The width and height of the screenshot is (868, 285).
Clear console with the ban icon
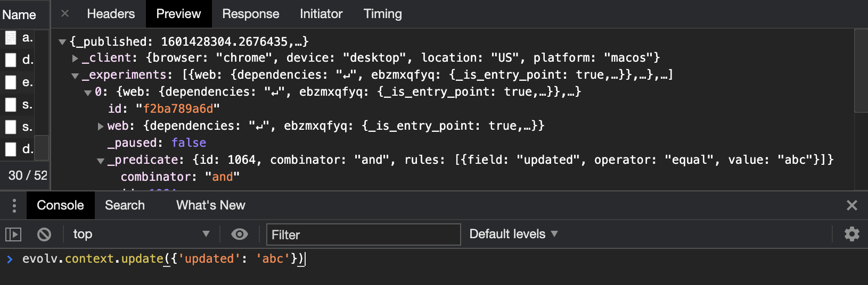[44, 234]
